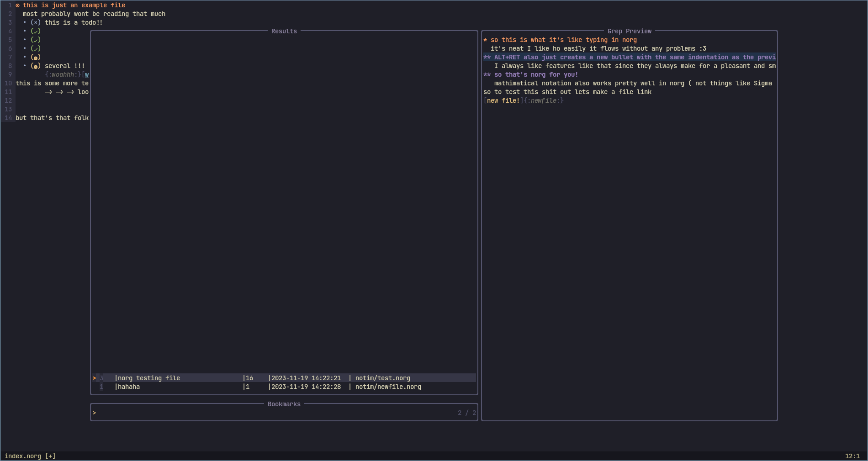Select the 'hahaha' bookmark entry

tap(129, 387)
